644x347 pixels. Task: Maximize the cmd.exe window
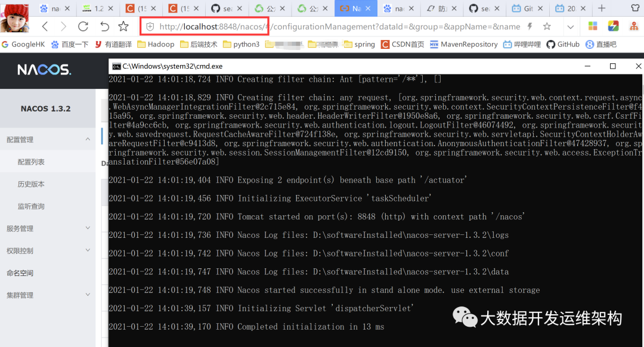613,66
